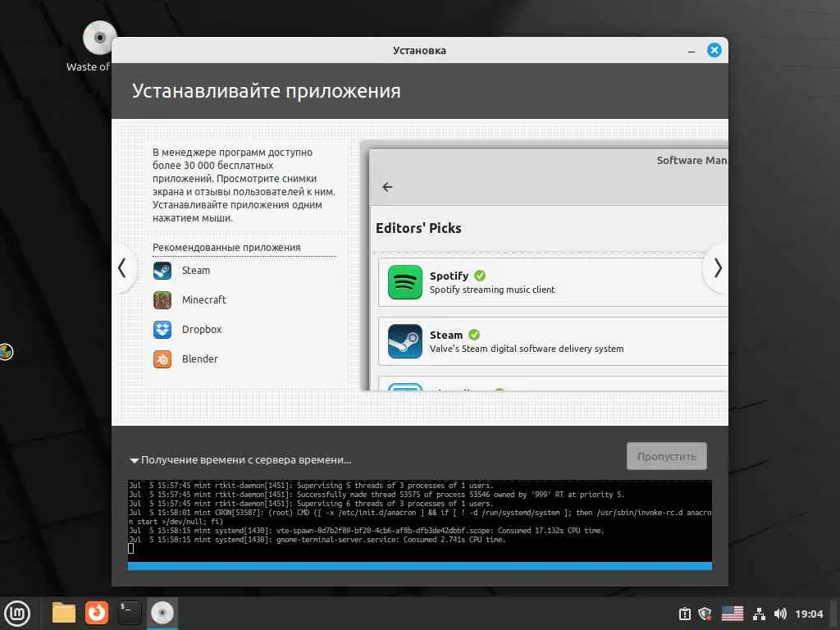Screen dimensions: 840x630
Task: Open the Linux Mint start menu
Action: [18, 614]
